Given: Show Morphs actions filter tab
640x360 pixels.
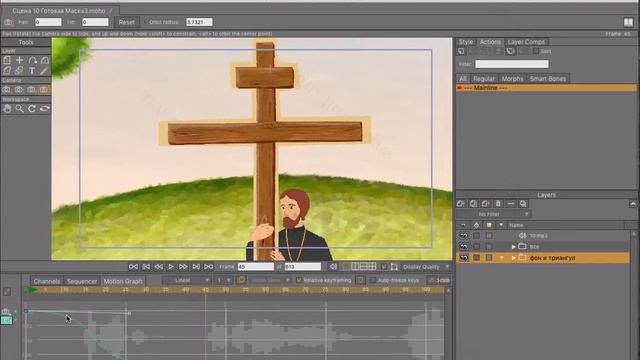Looking at the screenshot, I should tap(512, 79).
